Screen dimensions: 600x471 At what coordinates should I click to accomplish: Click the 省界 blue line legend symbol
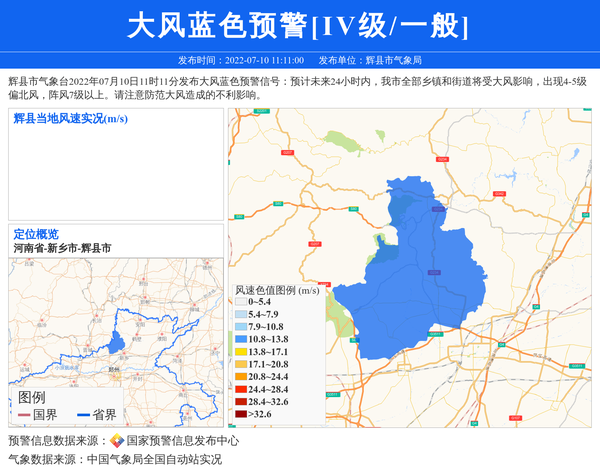82,415
